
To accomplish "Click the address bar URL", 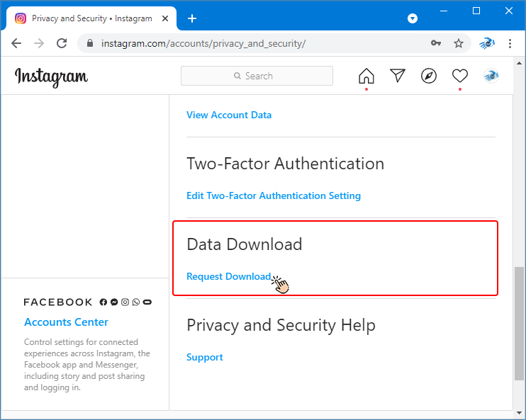I will click(203, 43).
